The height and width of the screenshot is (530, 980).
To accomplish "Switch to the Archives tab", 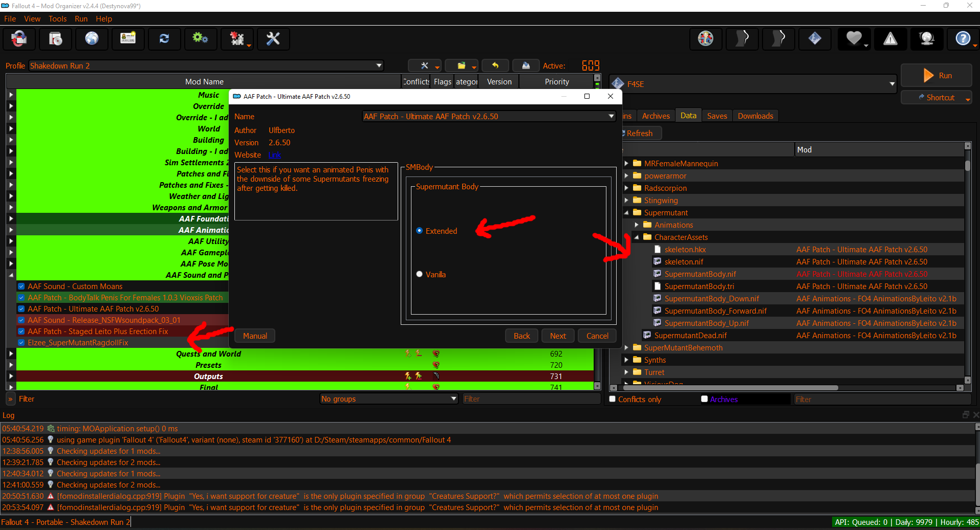I will pyautogui.click(x=656, y=116).
